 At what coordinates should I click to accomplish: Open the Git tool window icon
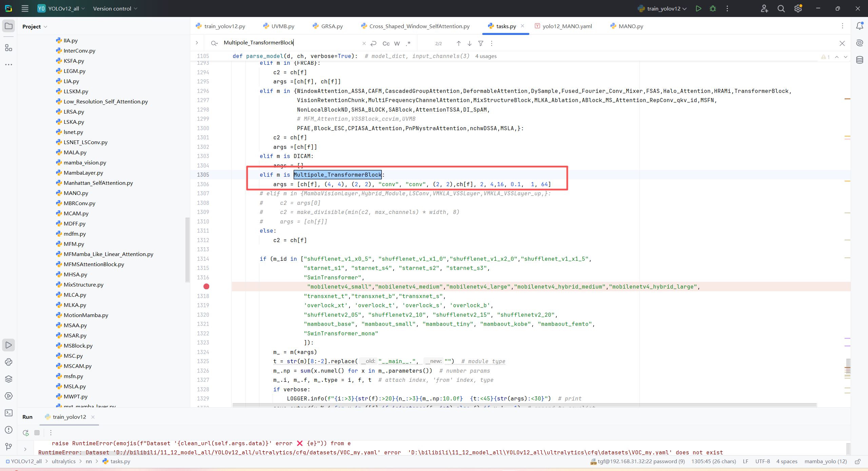point(9,447)
